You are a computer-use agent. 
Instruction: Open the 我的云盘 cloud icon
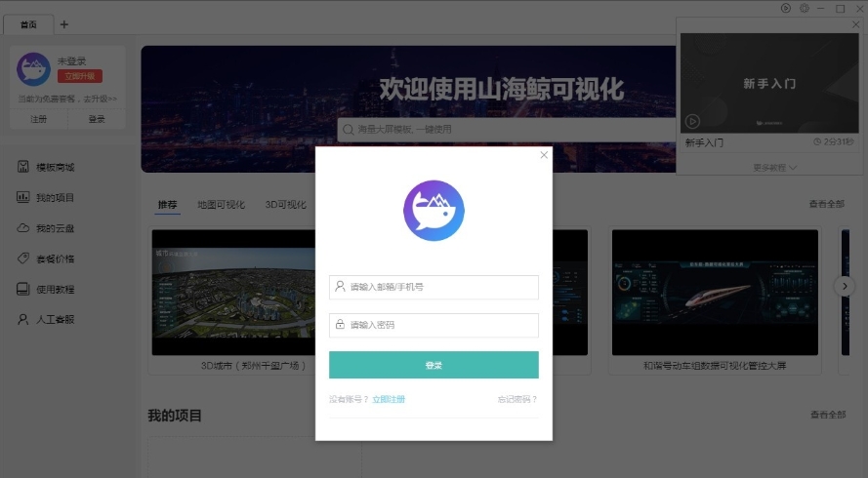tap(22, 228)
